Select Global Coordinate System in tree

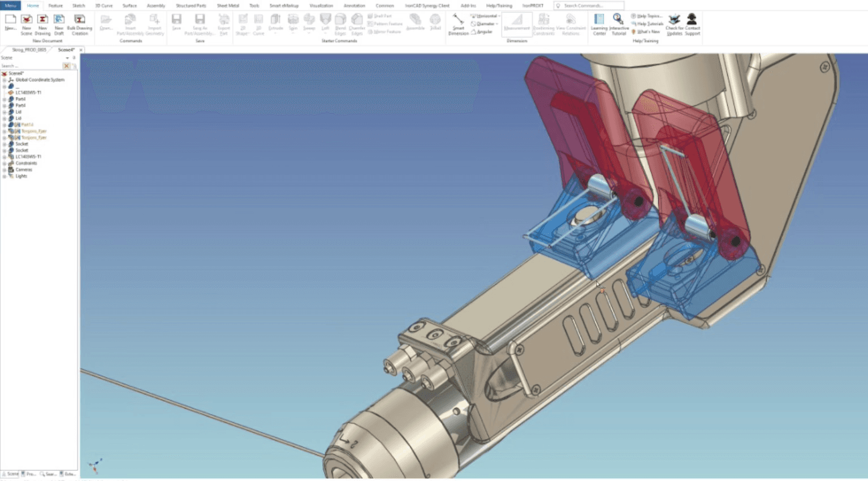(40, 80)
